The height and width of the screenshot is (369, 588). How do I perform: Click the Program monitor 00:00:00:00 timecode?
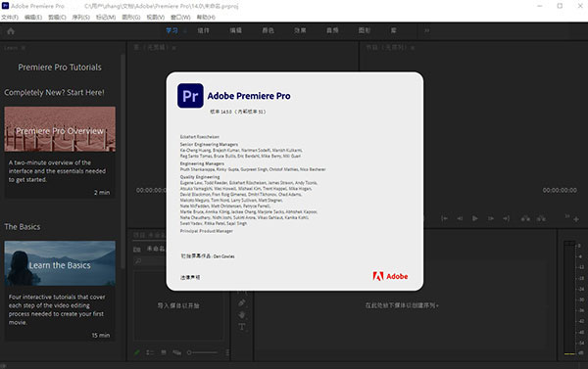pos(560,190)
